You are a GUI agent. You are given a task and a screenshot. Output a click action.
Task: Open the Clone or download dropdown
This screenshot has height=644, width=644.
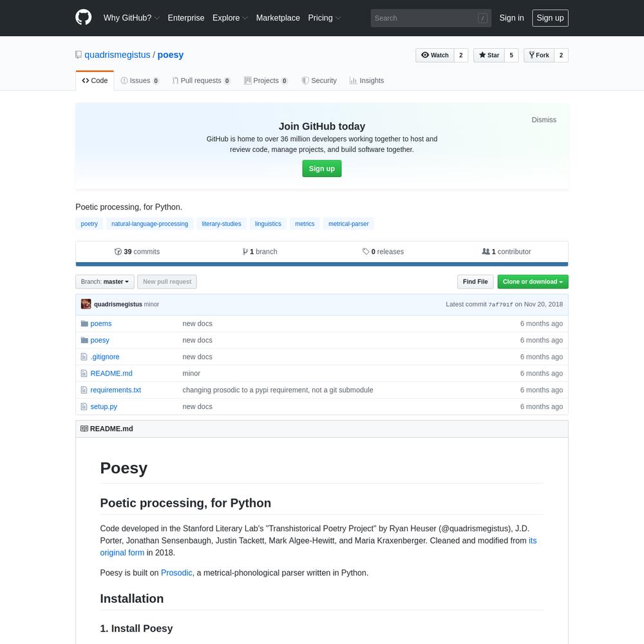(533, 282)
